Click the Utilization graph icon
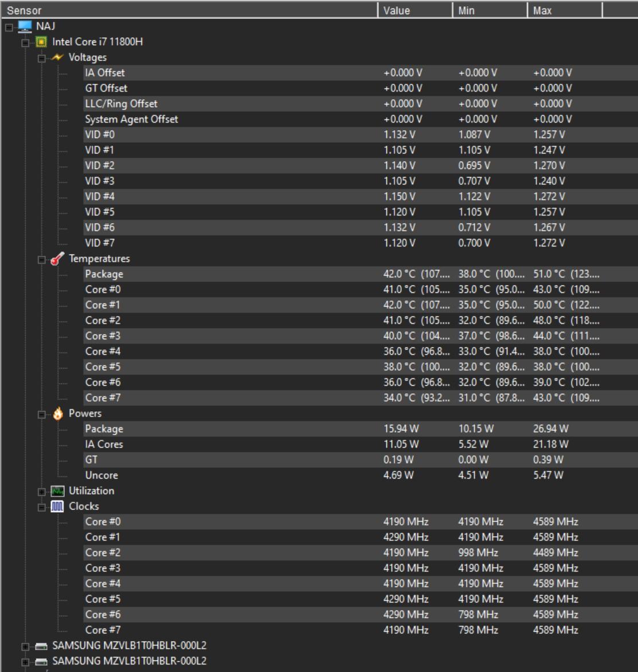Screen dimensions: 638x672 pos(57,491)
